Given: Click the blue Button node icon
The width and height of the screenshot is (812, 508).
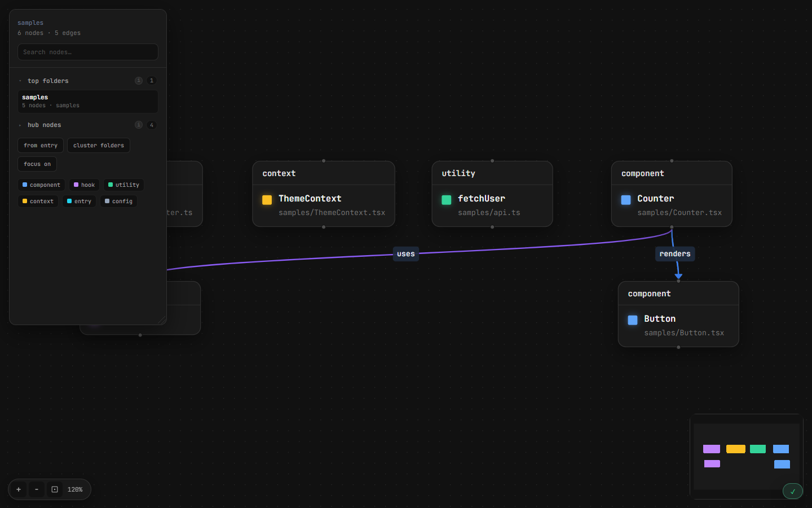Looking at the screenshot, I should [633, 320].
